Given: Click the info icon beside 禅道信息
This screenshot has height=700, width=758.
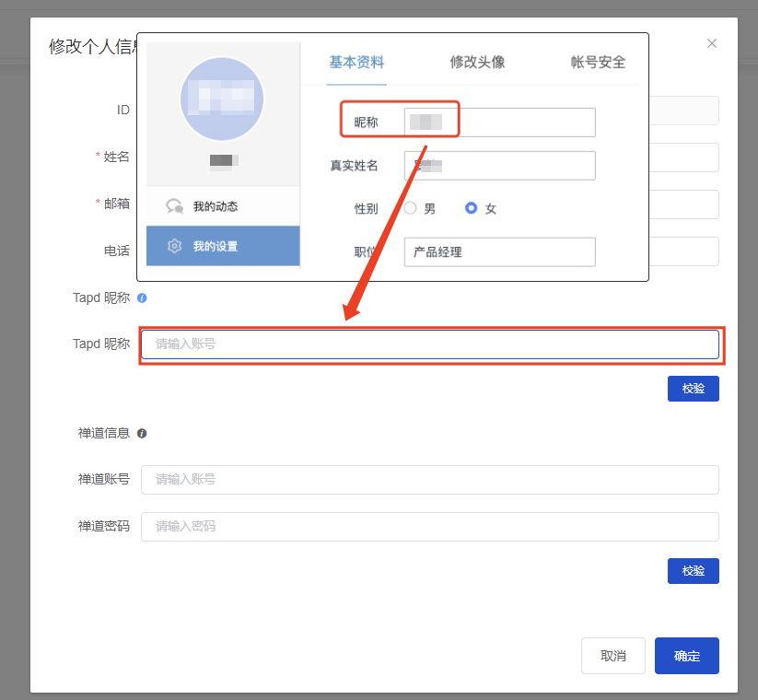Looking at the screenshot, I should (141, 433).
